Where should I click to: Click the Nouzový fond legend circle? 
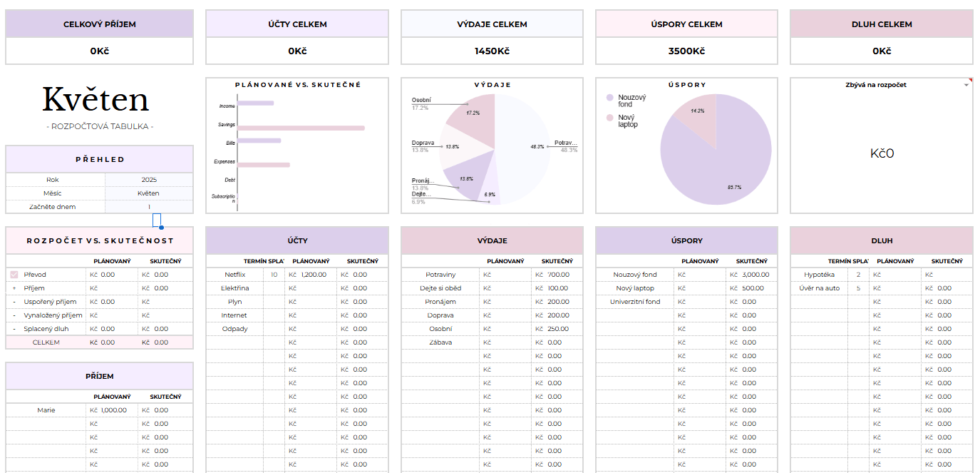click(x=609, y=98)
